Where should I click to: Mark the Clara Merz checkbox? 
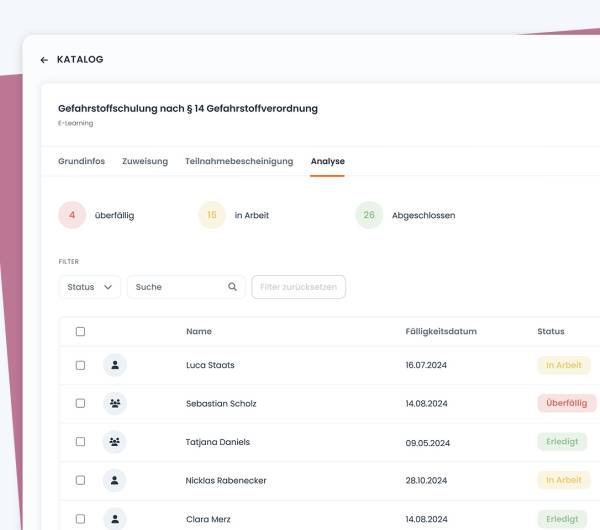click(80, 519)
